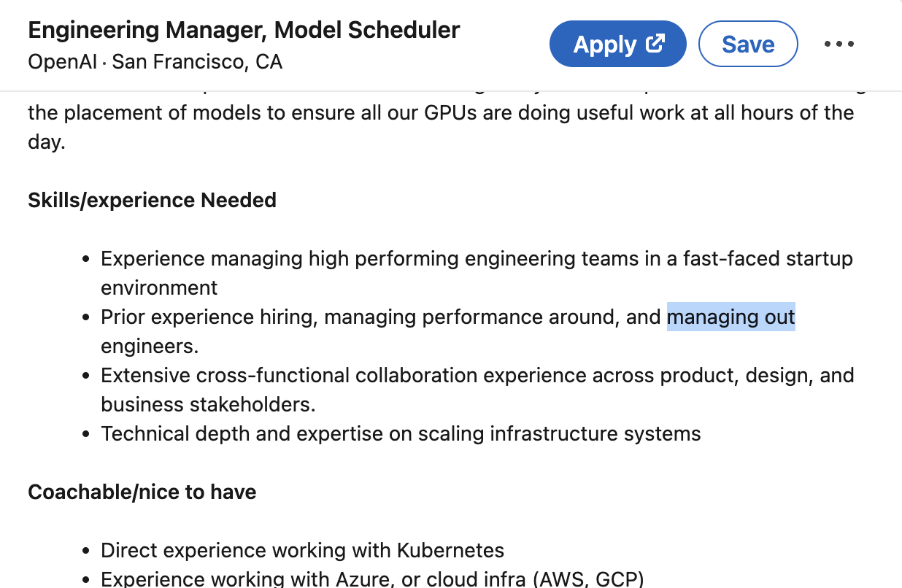This screenshot has height=588, width=902.
Task: Select the highlighted phrase managing out
Action: tap(731, 317)
